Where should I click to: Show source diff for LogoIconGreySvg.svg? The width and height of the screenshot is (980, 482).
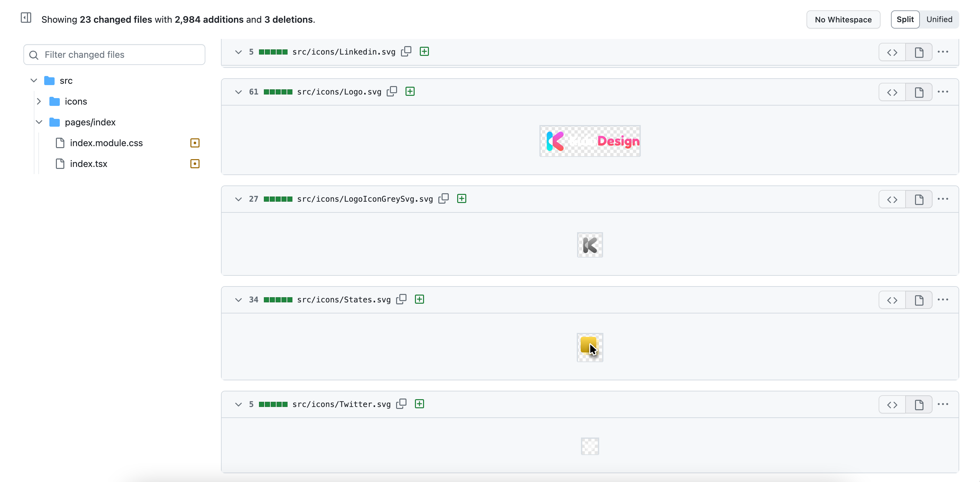892,199
